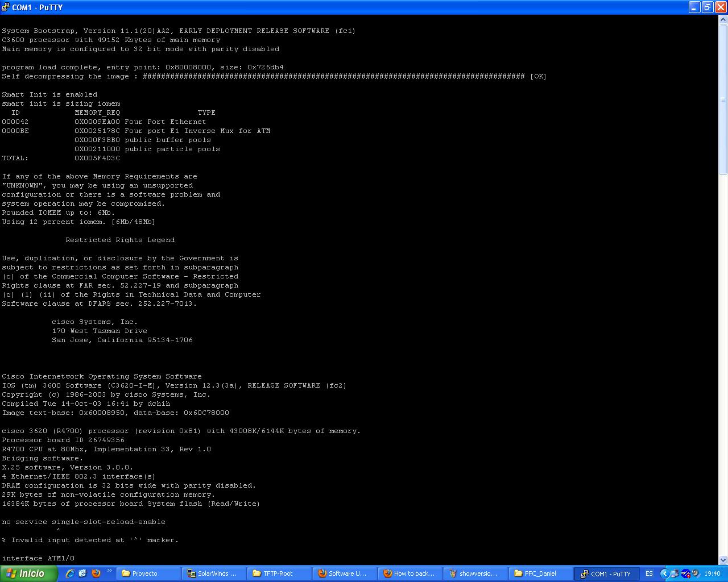Viewport: 728px width, 582px height.
Task: Click the network connection tray icon
Action: pyautogui.click(x=675, y=573)
